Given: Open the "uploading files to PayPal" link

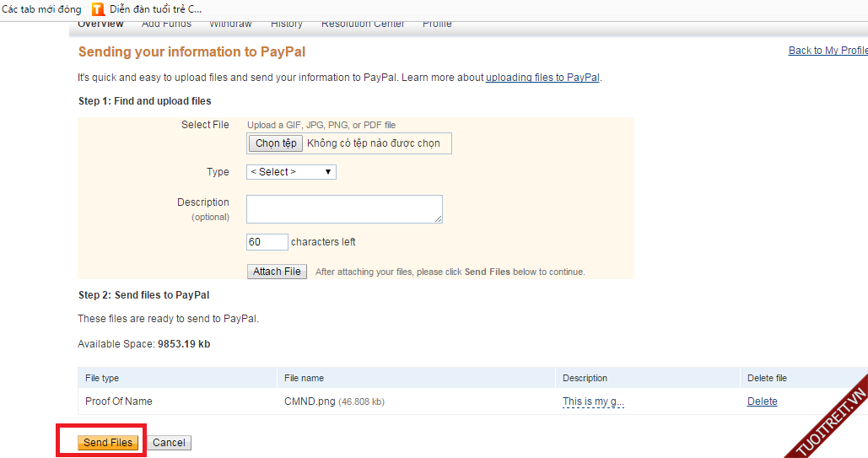Looking at the screenshot, I should coord(542,78).
